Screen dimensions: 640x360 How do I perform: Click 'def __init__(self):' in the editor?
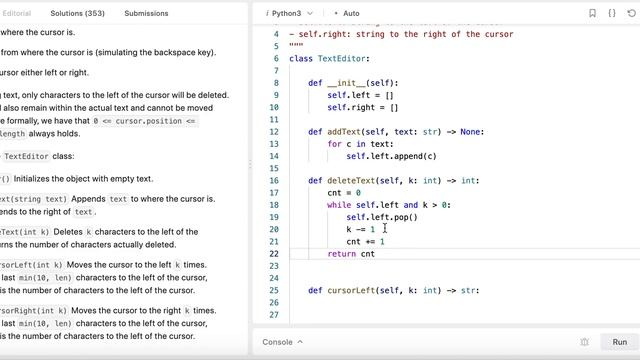click(353, 83)
